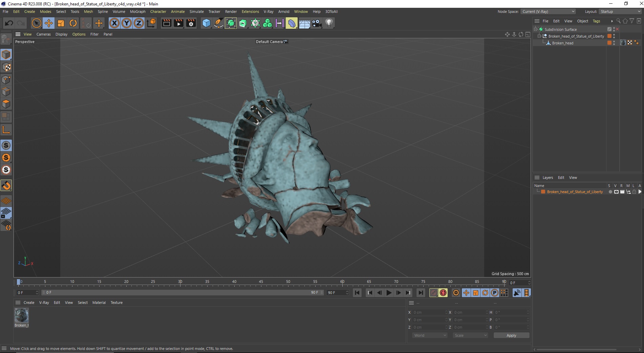The width and height of the screenshot is (644, 353).
Task: Click the Locked Workplane icon
Action: pyautogui.click(x=6, y=213)
